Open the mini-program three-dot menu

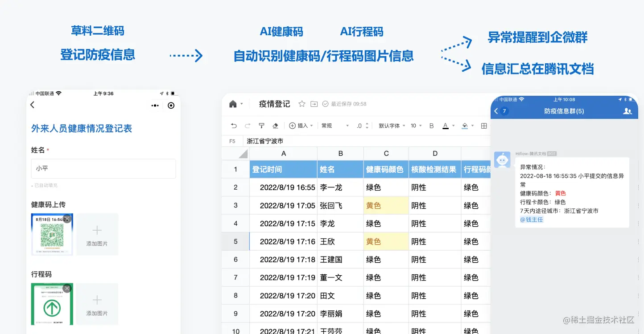click(155, 106)
